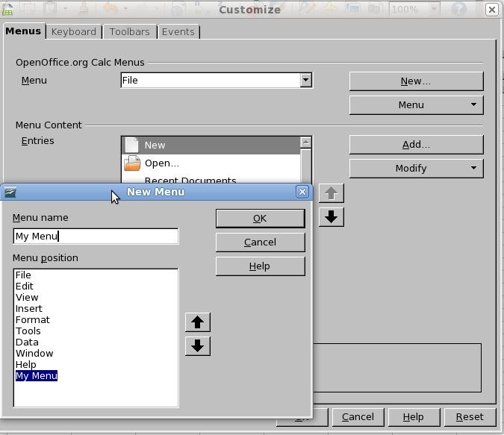Close the Customize window
Screen dimensions: 504x435
(491, 10)
